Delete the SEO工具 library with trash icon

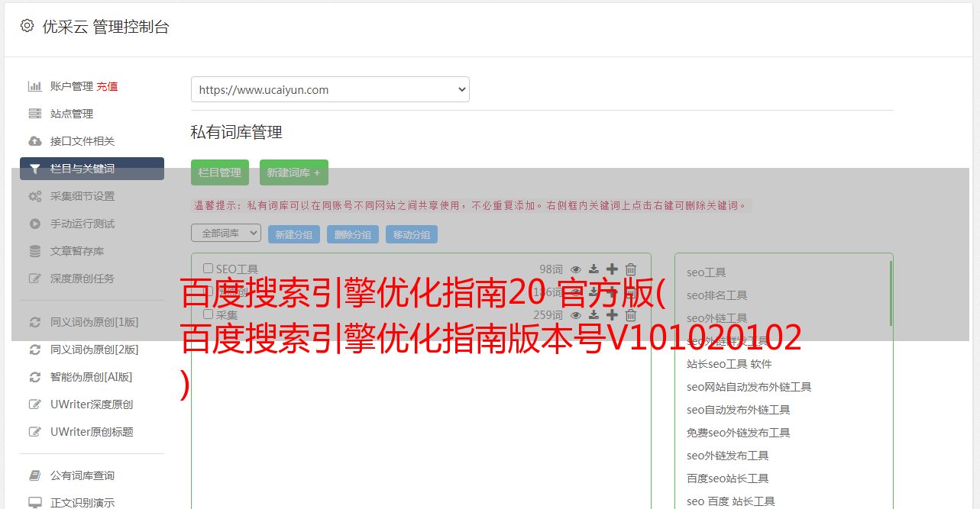[x=631, y=269]
